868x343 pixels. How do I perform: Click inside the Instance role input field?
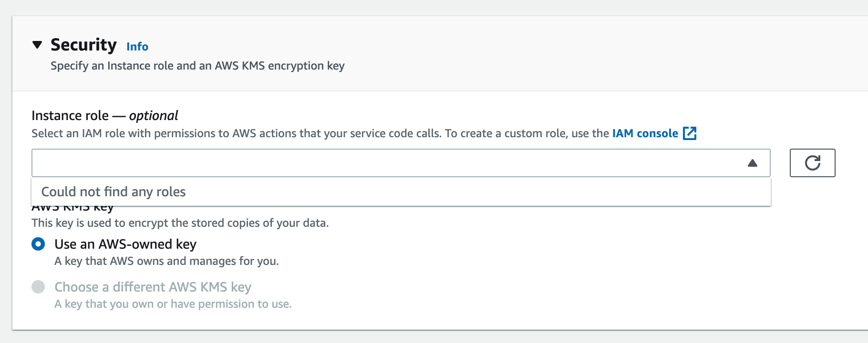(334, 163)
